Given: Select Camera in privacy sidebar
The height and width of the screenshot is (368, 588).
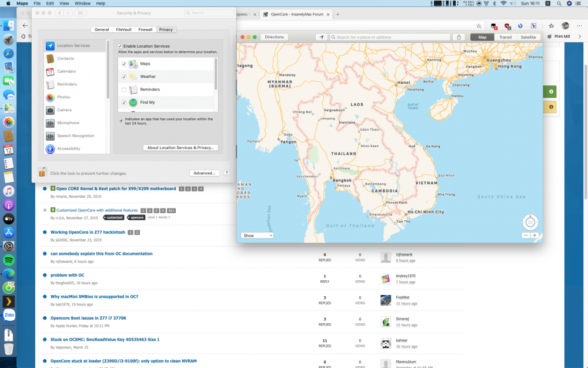Looking at the screenshot, I should [75, 110].
